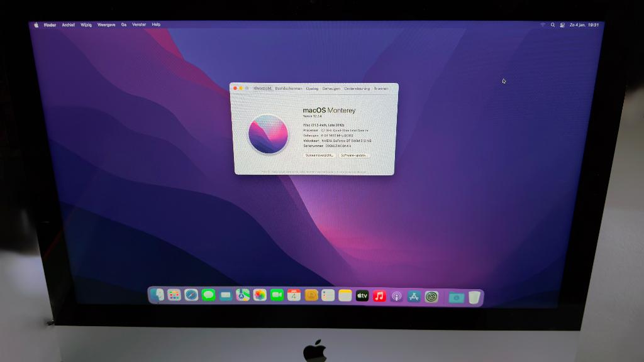This screenshot has width=644, height=362.
Task: Switch to the Geheugen tab
Action: click(x=331, y=88)
